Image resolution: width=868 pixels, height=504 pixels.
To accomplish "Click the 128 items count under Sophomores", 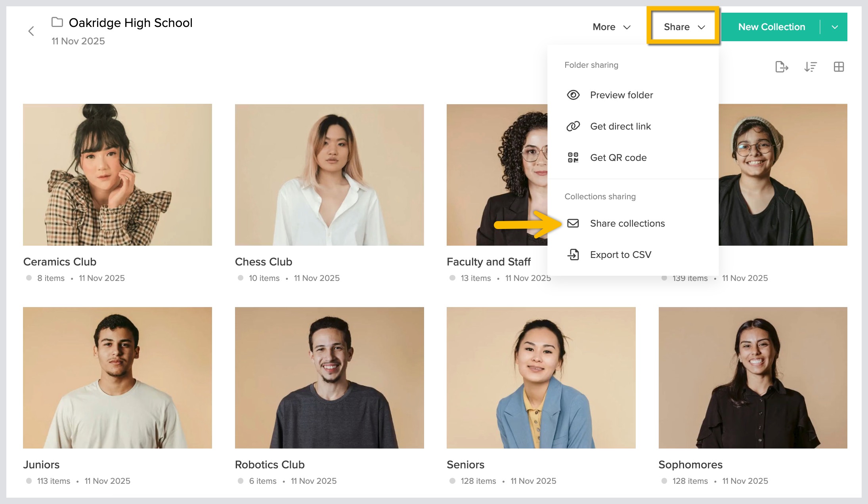I will (x=690, y=481).
